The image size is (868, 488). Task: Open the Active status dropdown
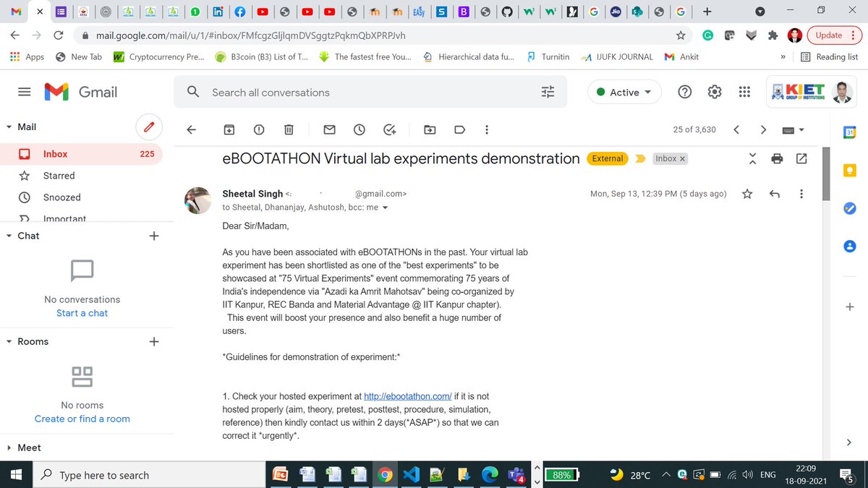tap(625, 93)
